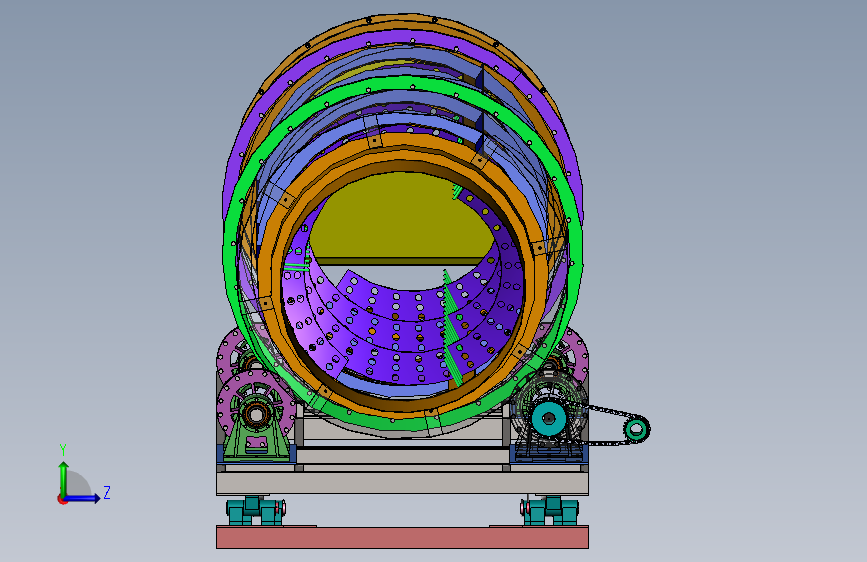Select the yellow plate inside the drum
Screen dimensions: 867x562
point(402,218)
